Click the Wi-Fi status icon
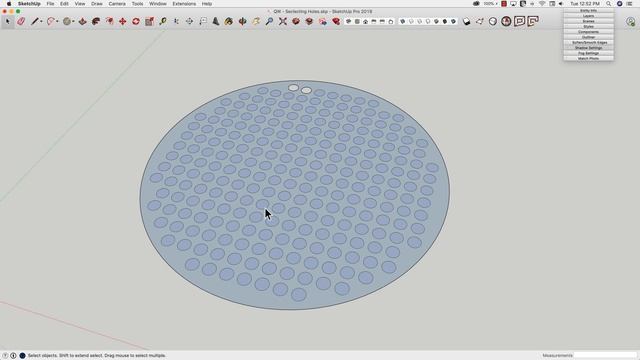Viewport: 640px width, 360px height. tap(542, 4)
